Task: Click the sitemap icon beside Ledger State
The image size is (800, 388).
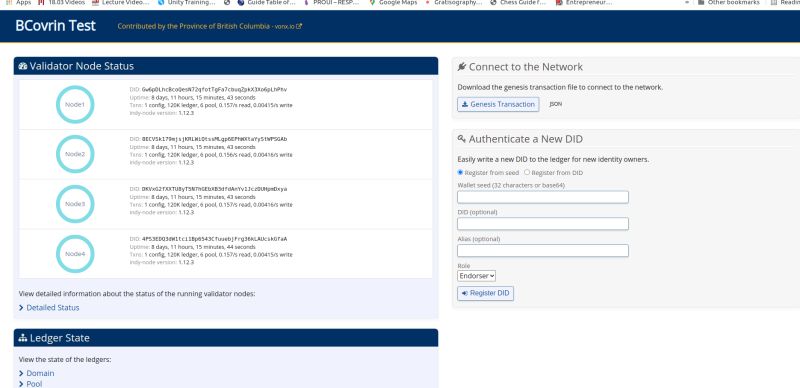Action: pyautogui.click(x=23, y=338)
